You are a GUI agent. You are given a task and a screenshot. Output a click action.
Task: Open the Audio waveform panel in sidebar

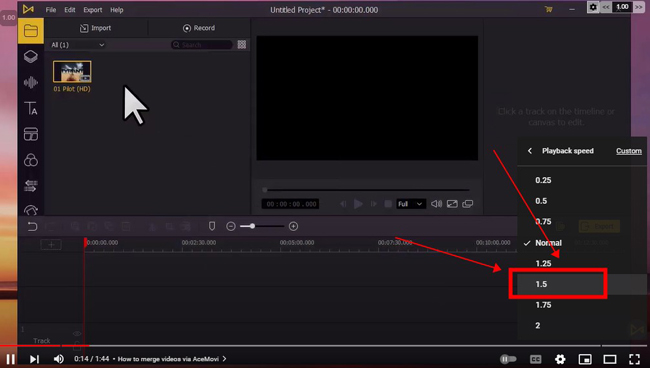coord(31,82)
